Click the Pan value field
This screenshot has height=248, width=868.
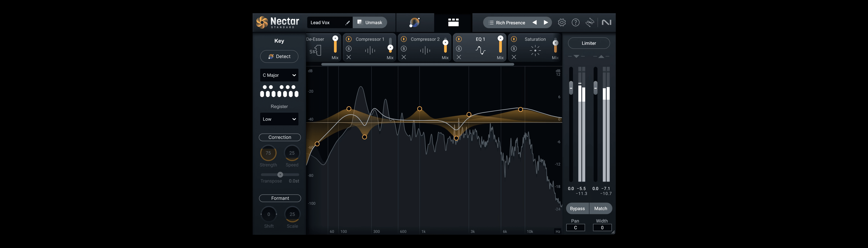[576, 228]
